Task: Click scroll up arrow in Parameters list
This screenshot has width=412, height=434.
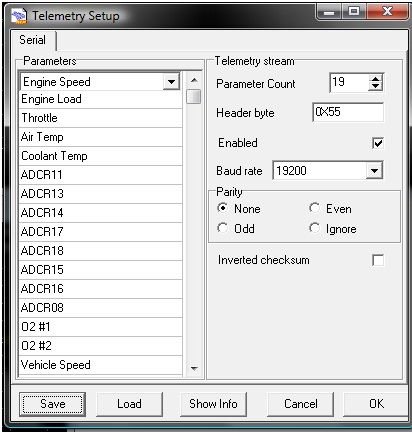Action: (x=194, y=80)
